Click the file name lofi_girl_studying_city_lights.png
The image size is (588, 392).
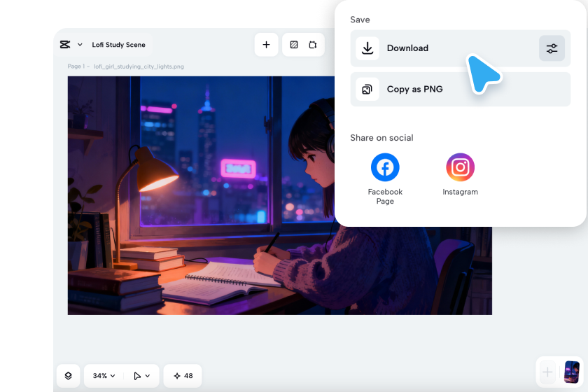(x=139, y=66)
